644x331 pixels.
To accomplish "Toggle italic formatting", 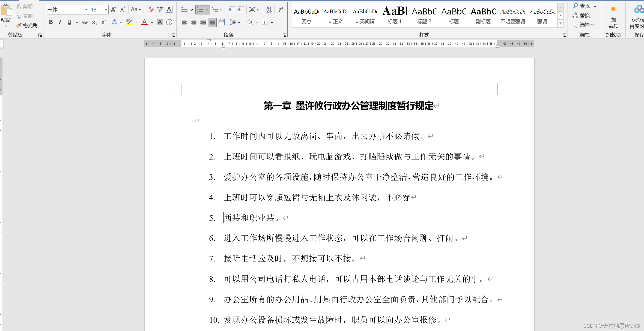I will pyautogui.click(x=60, y=22).
